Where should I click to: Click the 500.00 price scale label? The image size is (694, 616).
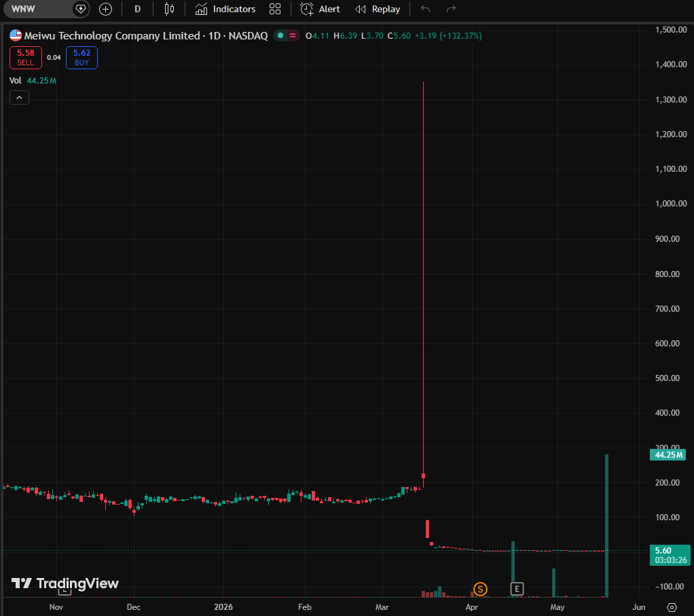tap(668, 378)
